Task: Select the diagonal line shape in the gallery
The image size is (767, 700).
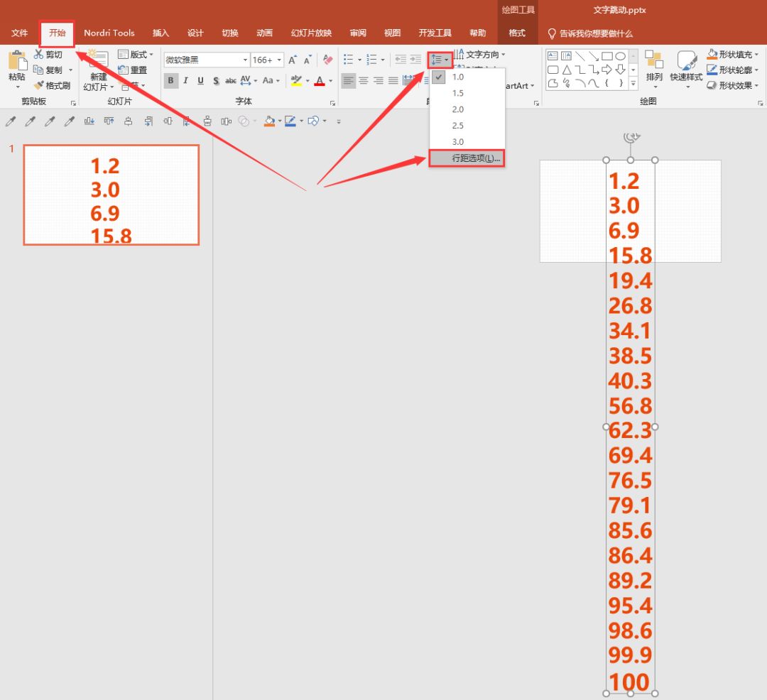Action: point(580,55)
